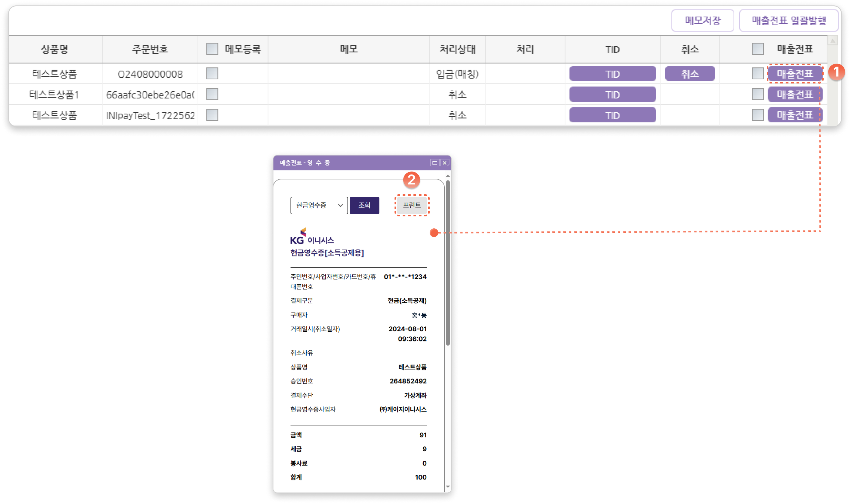Click the 메모저장 button
The image size is (850, 504).
[702, 21]
